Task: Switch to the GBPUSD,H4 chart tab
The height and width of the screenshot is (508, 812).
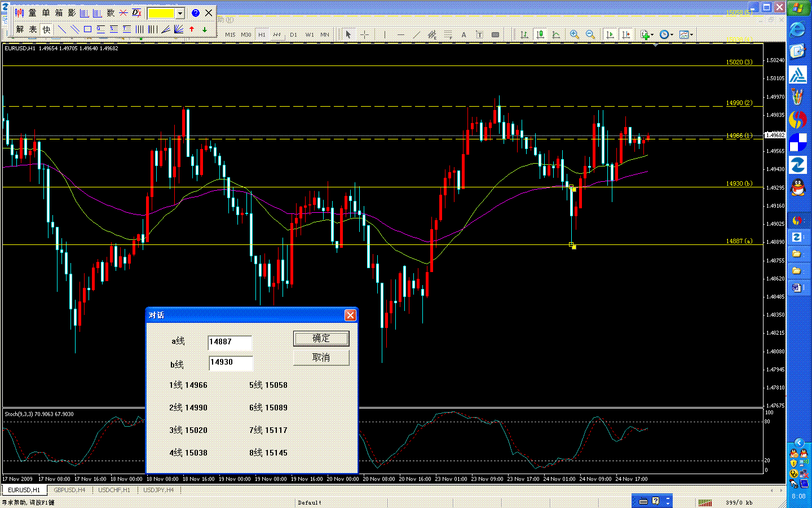Action: pos(69,490)
